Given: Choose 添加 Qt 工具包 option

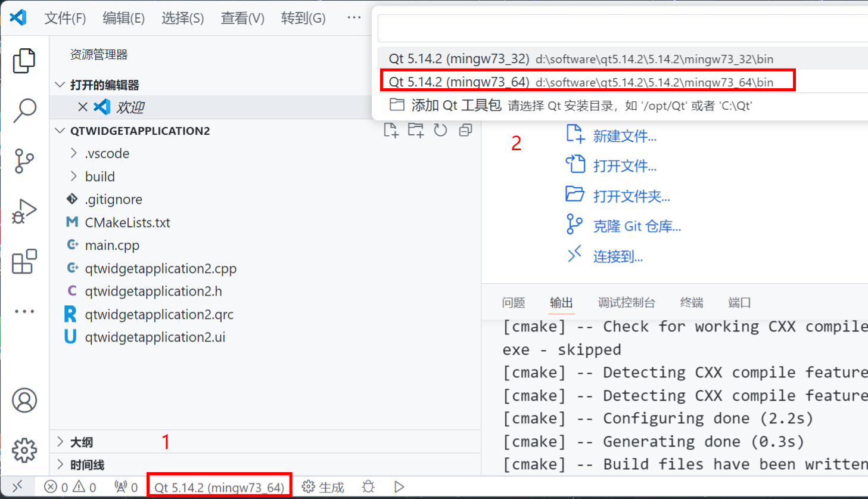Looking at the screenshot, I should point(623,106).
